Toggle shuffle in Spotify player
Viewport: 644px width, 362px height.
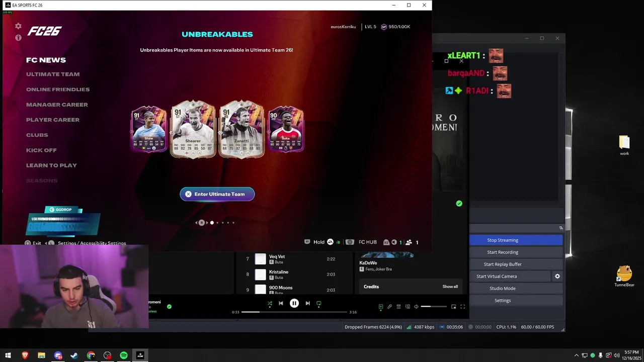[x=270, y=304]
